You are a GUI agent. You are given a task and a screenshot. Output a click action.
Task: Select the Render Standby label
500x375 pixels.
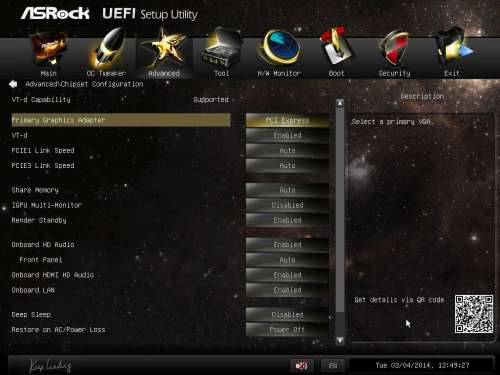pyautogui.click(x=39, y=220)
